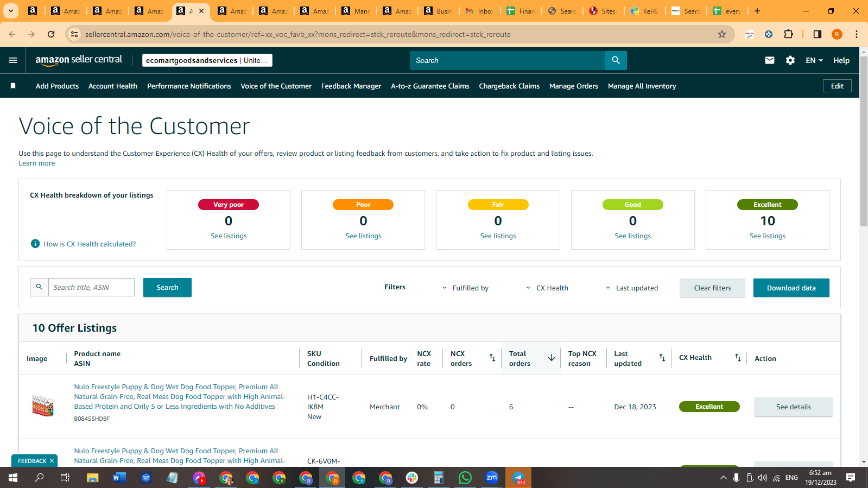Click the Download data button
Viewport: 868px width, 488px height.
click(x=791, y=288)
